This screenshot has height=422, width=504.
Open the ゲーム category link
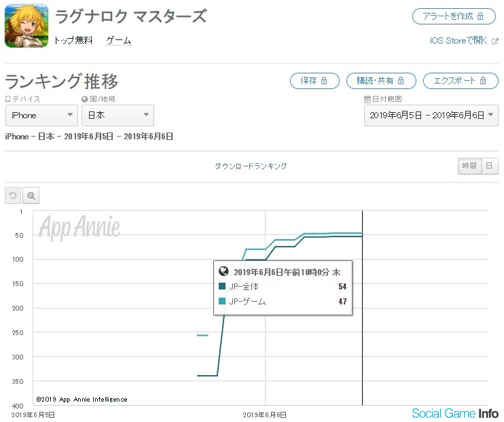tap(119, 41)
